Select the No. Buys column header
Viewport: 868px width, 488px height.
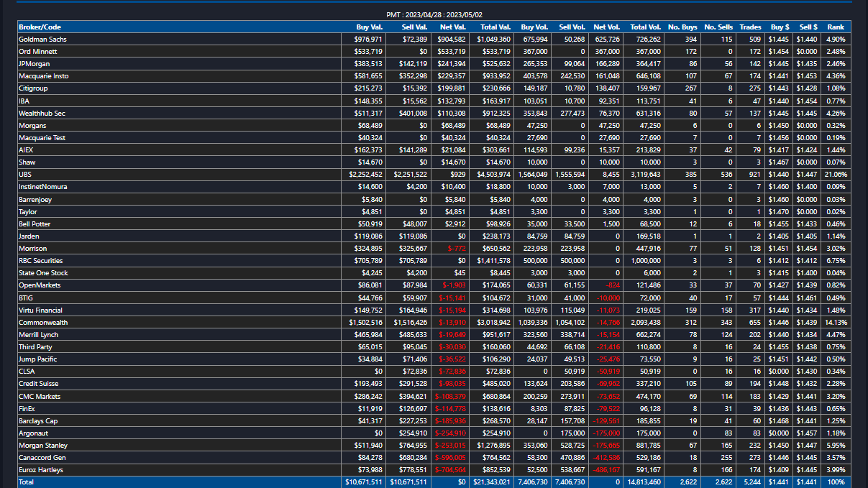[x=683, y=27]
